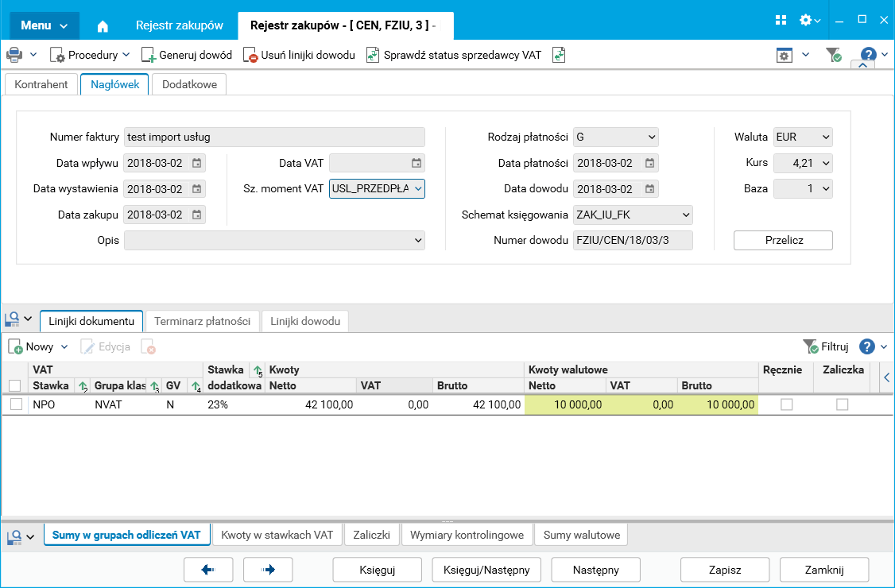The image size is (895, 588).
Task: Click Sprawdź status sprzedawcy VAT icon
Action: tap(373, 56)
